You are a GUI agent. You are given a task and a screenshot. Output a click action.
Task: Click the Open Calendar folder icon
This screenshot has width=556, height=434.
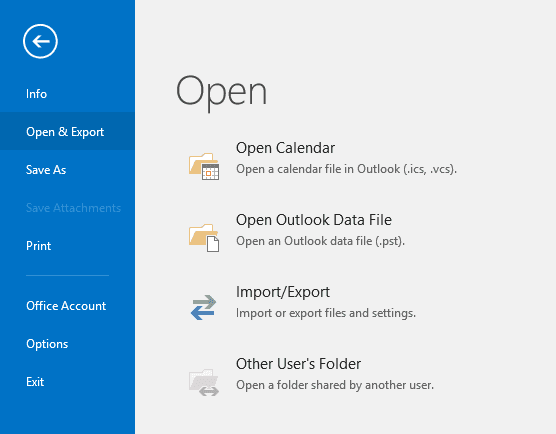204,166
